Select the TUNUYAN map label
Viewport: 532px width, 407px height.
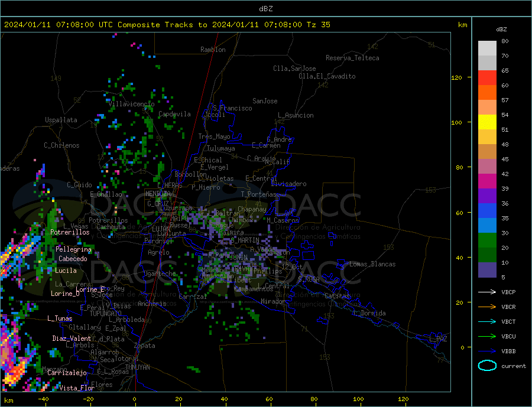pos(138,367)
